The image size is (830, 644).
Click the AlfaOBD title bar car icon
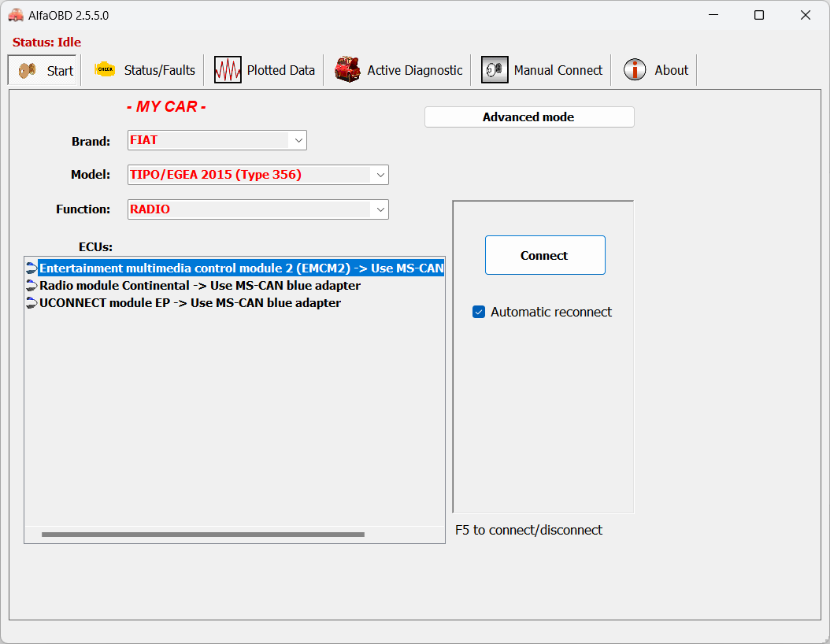pyautogui.click(x=15, y=15)
